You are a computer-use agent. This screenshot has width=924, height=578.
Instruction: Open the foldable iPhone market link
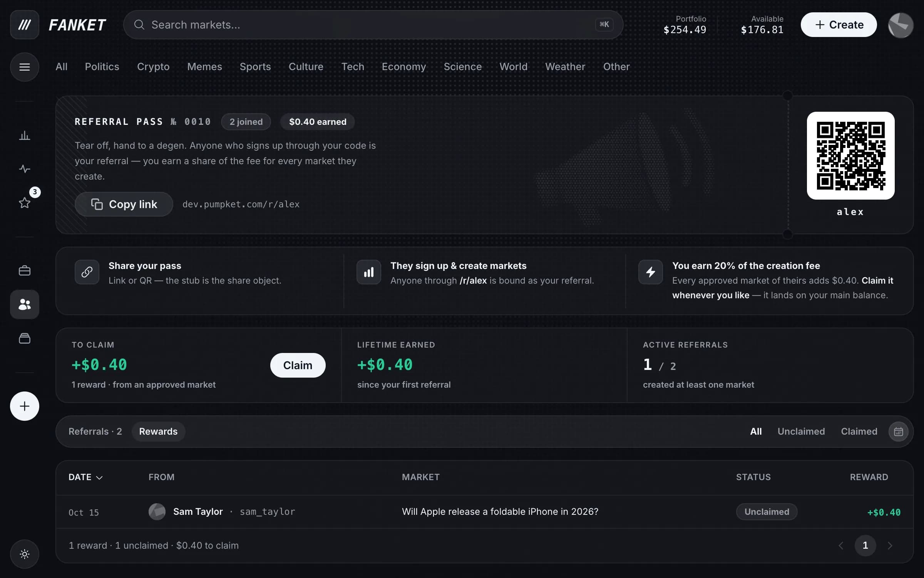click(500, 512)
